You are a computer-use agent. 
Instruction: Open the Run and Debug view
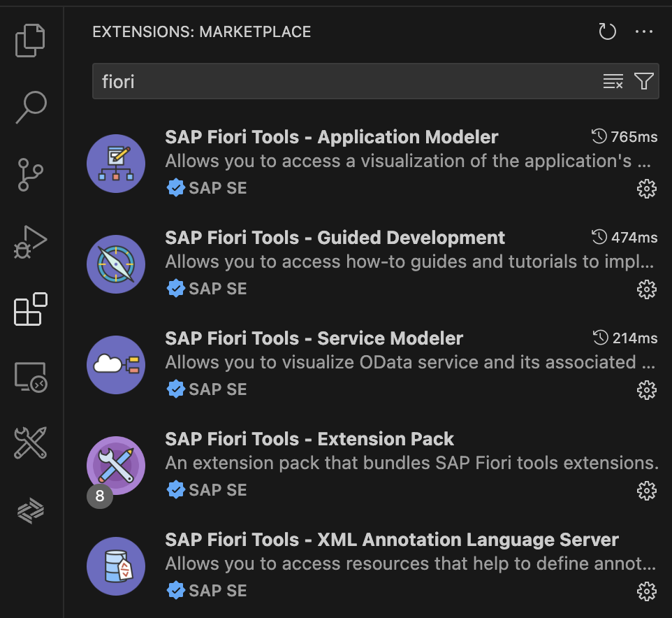[x=31, y=241]
